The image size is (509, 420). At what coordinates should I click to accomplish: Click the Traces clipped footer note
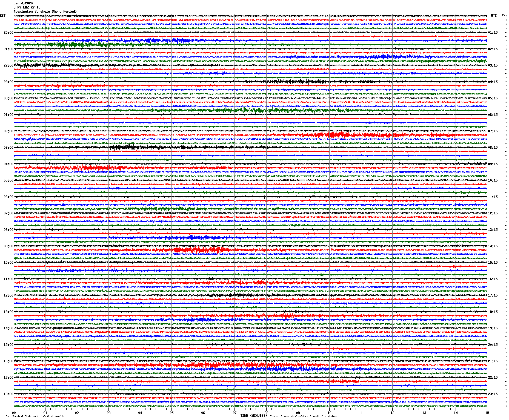(304, 416)
